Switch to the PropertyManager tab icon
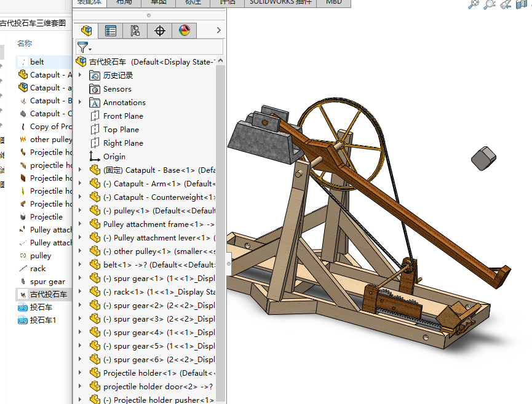532x404 pixels. pos(111,30)
